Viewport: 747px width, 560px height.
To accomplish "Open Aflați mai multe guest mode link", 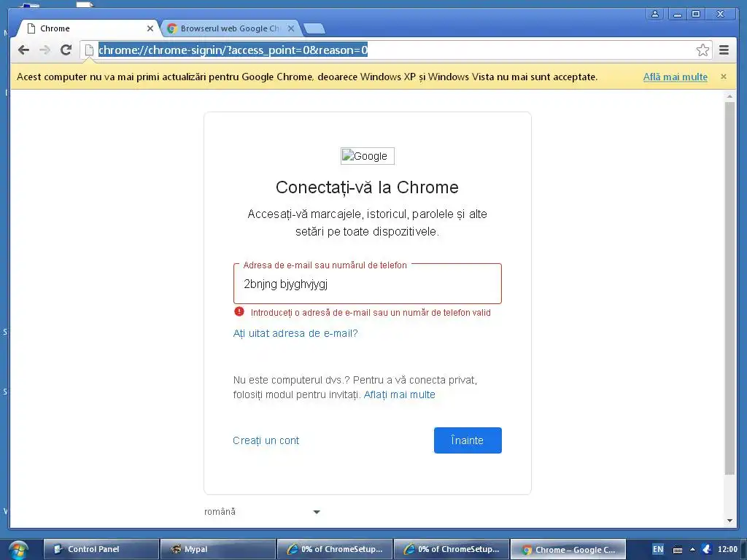I will coord(399,394).
